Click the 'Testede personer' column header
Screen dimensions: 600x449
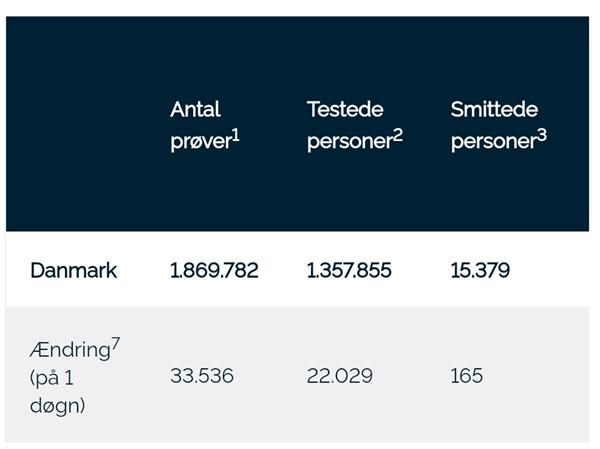coord(355,126)
